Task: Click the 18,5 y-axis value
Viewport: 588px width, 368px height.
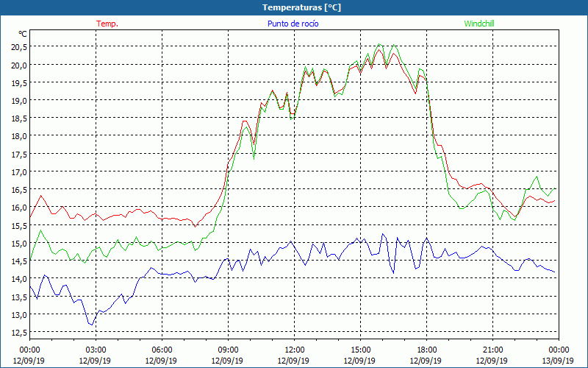Action: pyautogui.click(x=19, y=118)
